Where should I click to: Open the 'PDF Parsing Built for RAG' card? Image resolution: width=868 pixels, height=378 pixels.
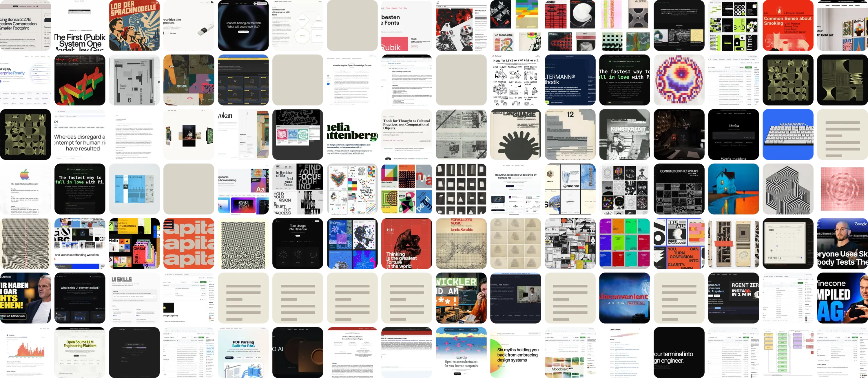tap(243, 352)
